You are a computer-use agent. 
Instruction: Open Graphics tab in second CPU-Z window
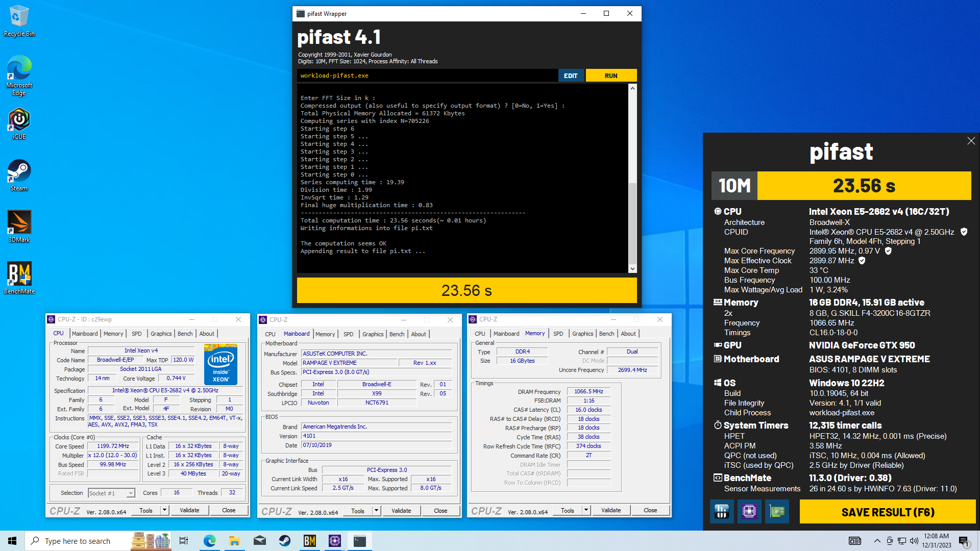373,334
